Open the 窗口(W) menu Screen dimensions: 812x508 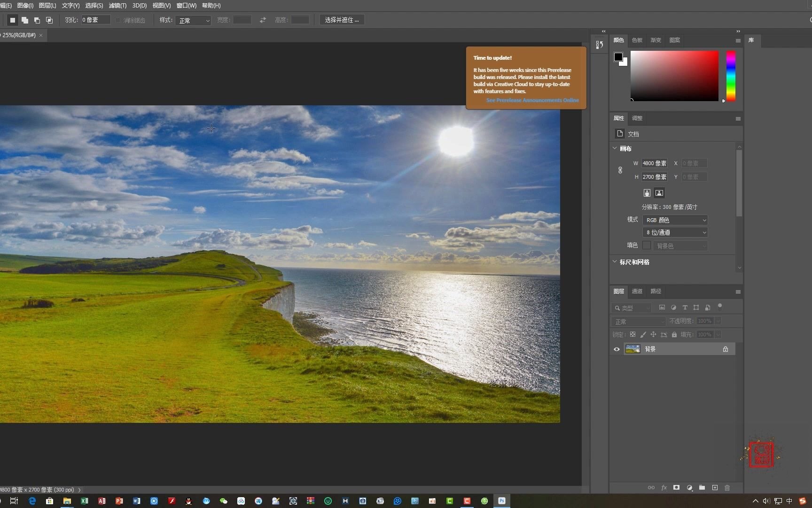[186, 6]
